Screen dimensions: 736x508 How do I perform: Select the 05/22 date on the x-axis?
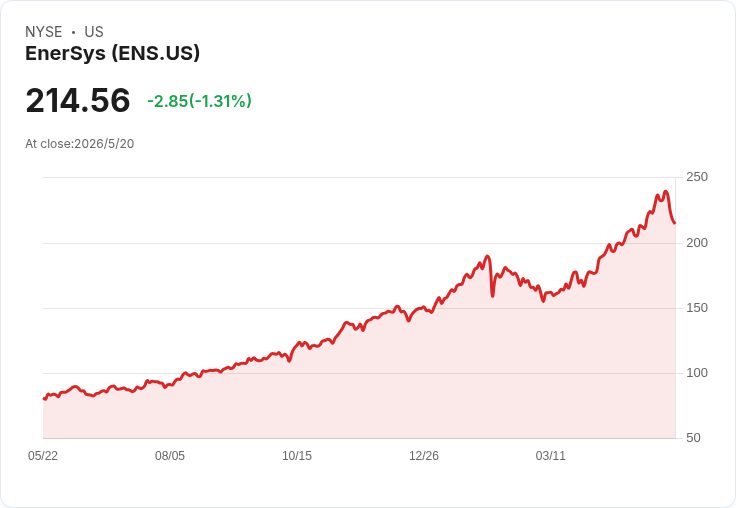[43, 455]
